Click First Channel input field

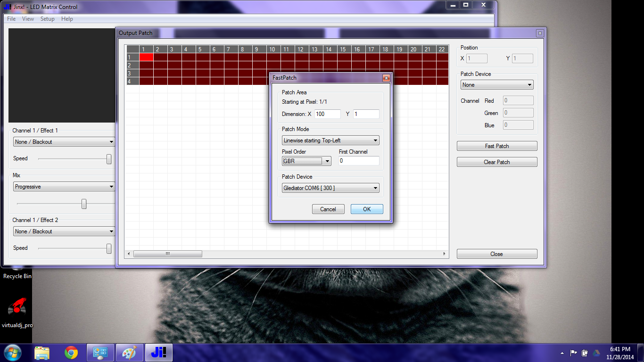coord(359,161)
